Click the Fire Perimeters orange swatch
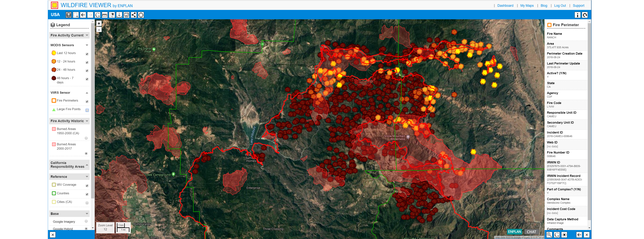Viewport: 644px width, 239px height. pos(54,101)
